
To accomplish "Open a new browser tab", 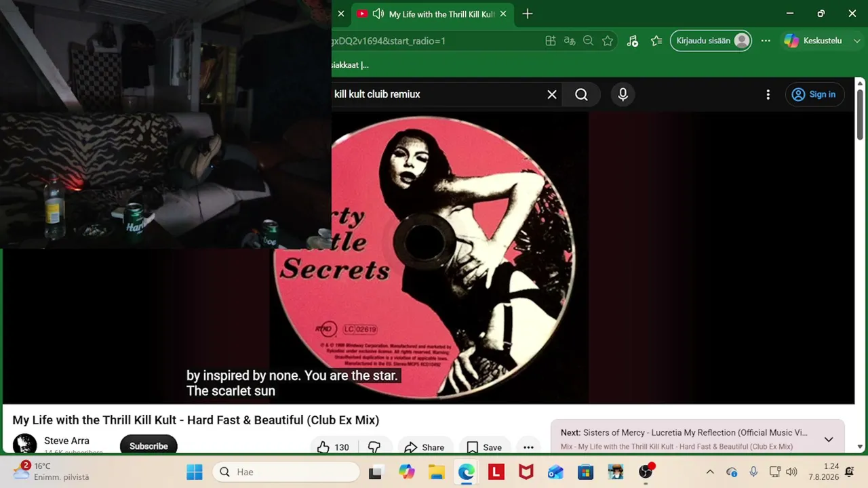I will tap(528, 14).
